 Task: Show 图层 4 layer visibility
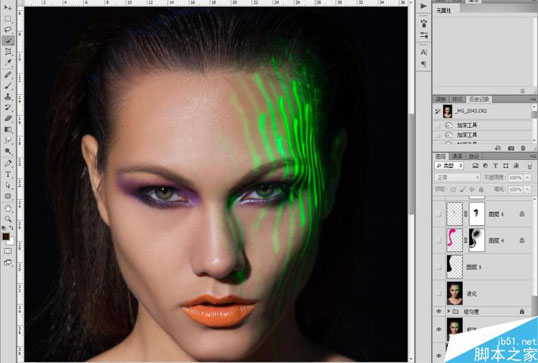tap(438, 241)
